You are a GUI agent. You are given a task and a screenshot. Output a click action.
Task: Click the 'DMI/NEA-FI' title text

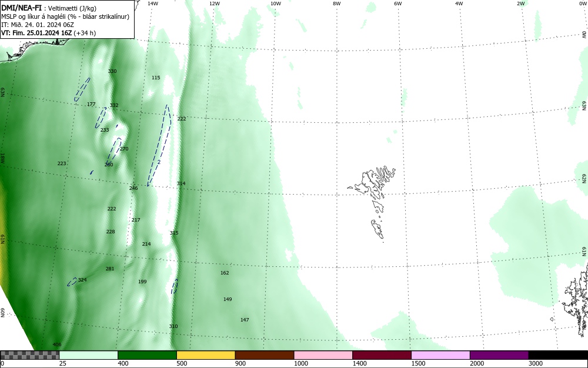pyautogui.click(x=21, y=8)
